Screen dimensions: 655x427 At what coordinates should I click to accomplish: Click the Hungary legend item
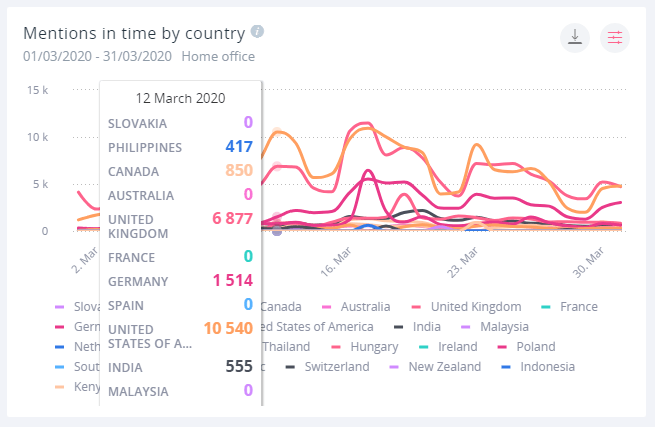click(x=373, y=347)
